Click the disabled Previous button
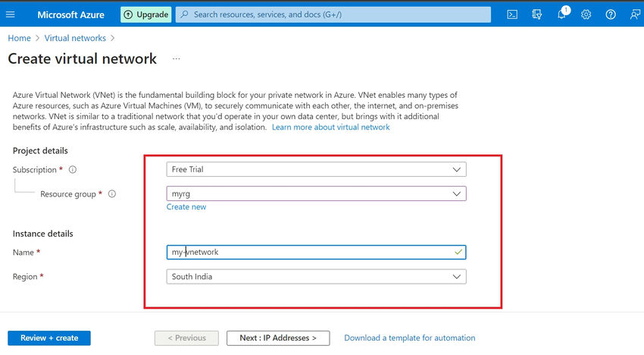The image size is (644, 355). (186, 338)
